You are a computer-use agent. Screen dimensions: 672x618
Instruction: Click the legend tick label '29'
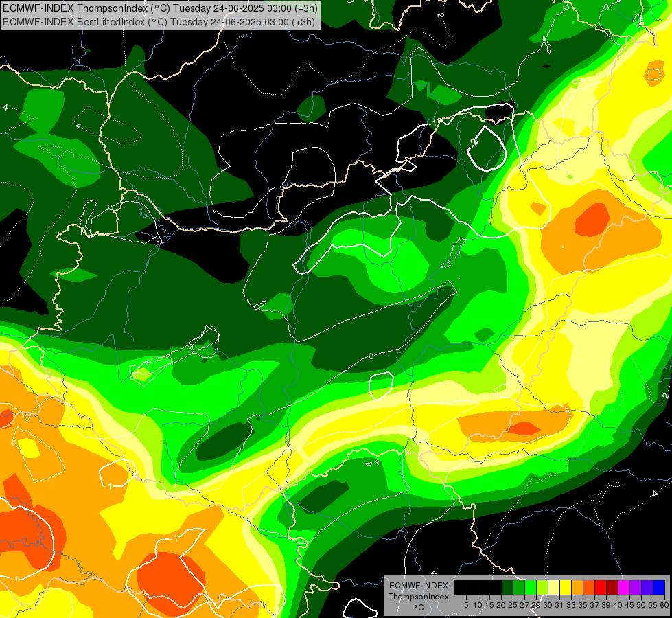[536, 605]
